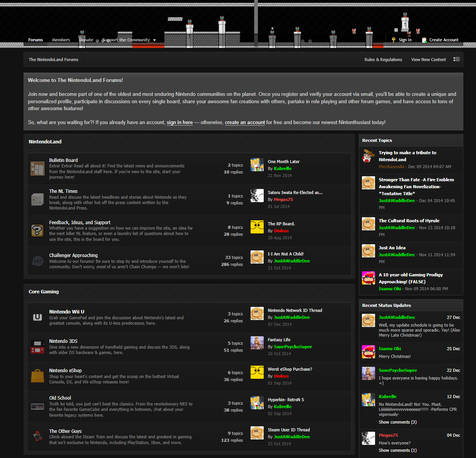
Task: Click Megas75's avatar in status updates
Action: click(x=369, y=438)
